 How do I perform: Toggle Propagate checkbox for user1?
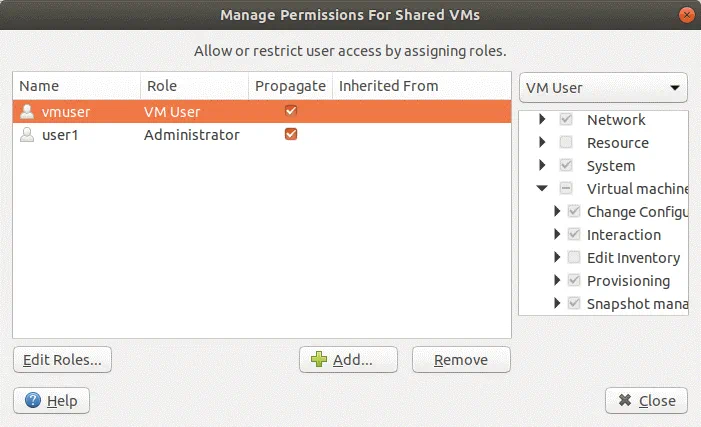(291, 135)
